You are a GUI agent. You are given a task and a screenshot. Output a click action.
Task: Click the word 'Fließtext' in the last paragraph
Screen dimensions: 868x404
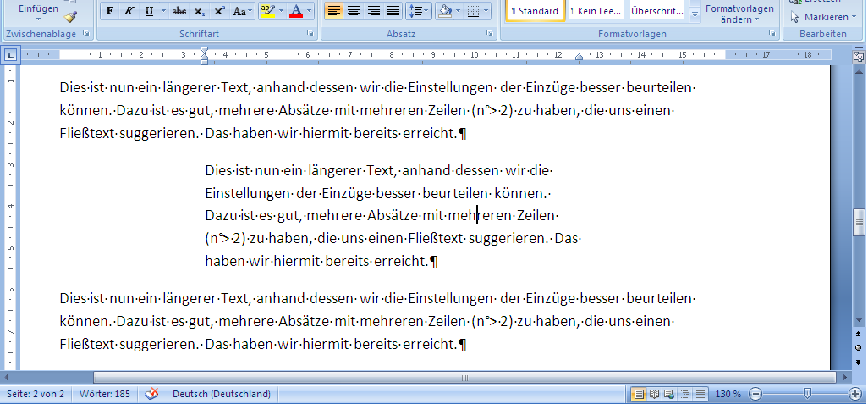pos(87,344)
